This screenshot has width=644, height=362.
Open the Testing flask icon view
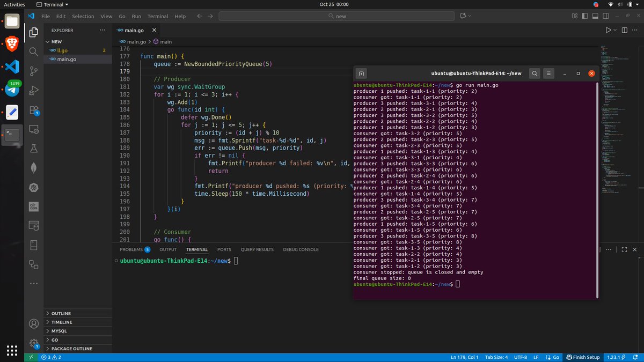[33, 148]
